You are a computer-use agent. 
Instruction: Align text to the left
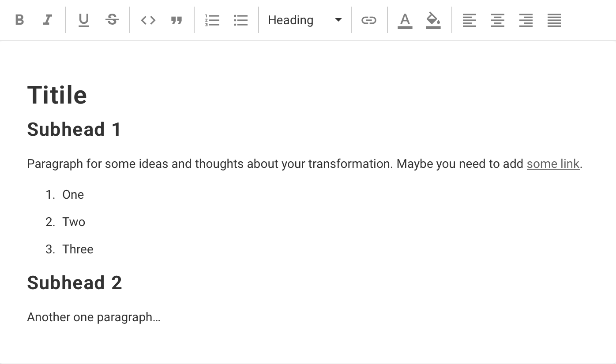pos(470,20)
